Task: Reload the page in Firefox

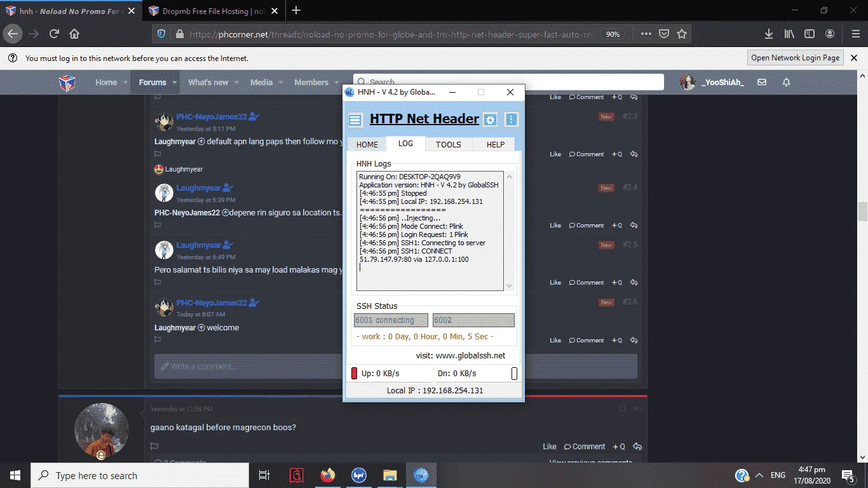Action: coord(54,34)
